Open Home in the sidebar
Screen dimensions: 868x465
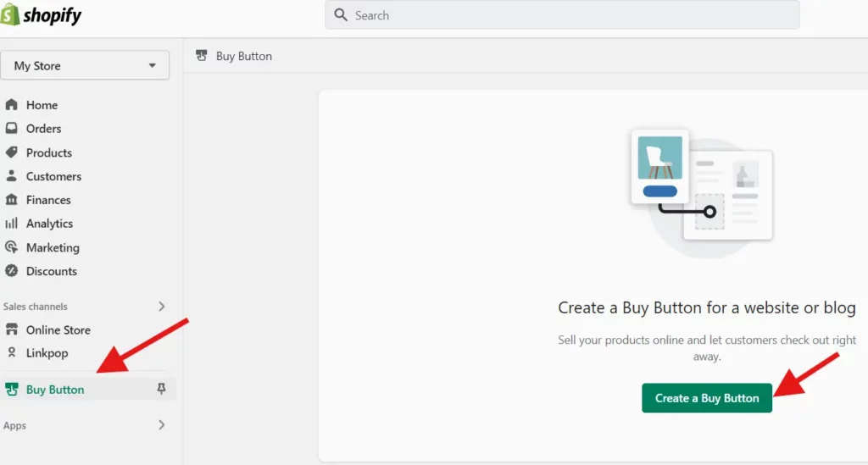point(42,105)
